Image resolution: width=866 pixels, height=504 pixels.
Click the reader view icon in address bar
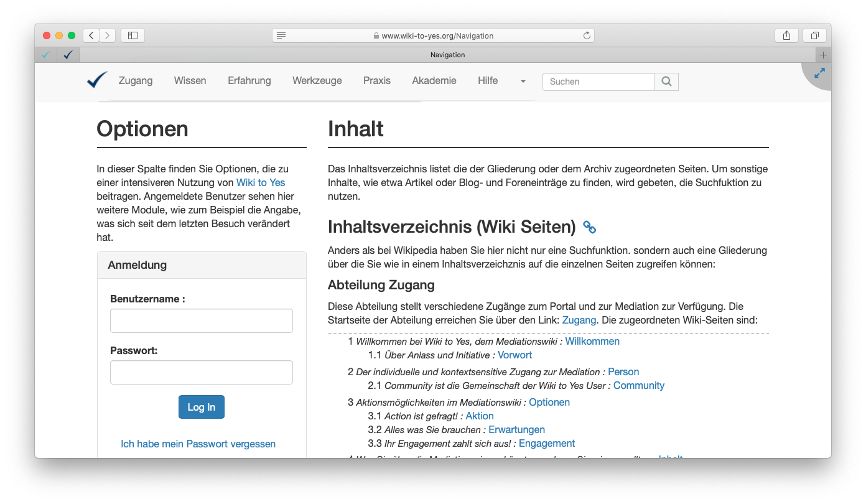pyautogui.click(x=281, y=35)
